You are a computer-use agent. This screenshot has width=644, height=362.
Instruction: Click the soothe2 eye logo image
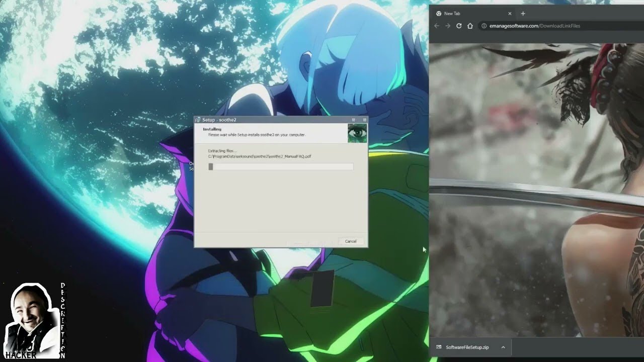coord(357,133)
